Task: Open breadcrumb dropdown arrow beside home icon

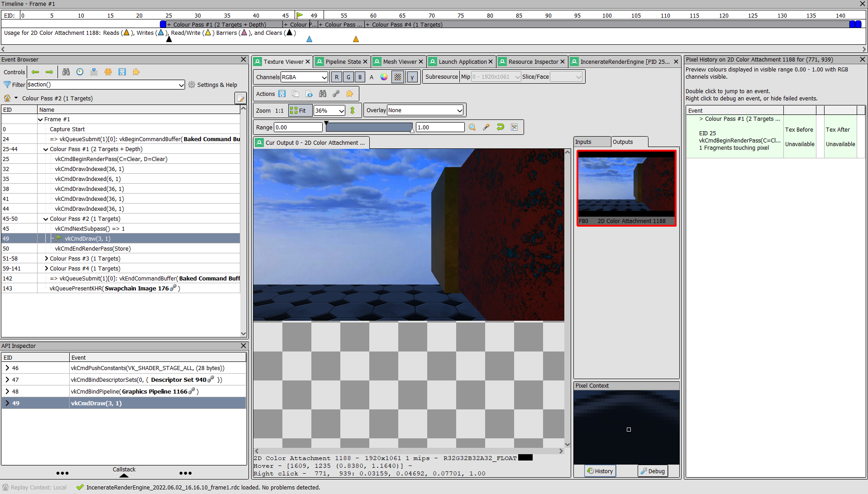Action: pyautogui.click(x=16, y=98)
